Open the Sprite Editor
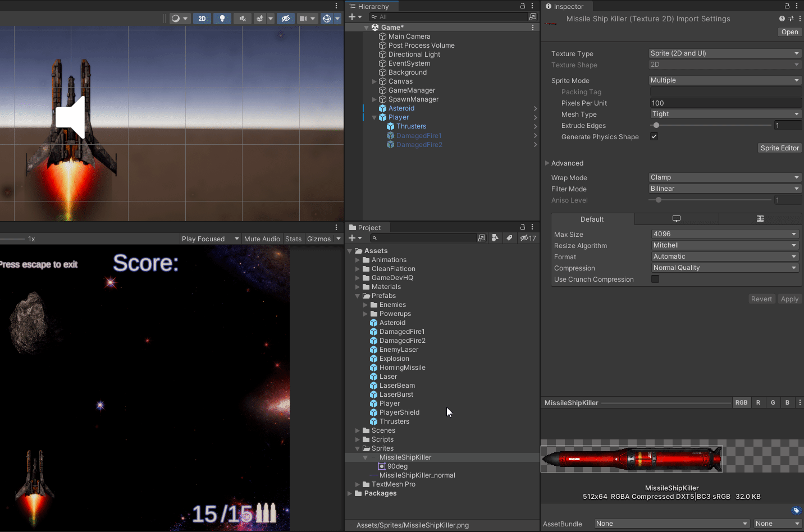Screen dimensions: 804x532 780,148
